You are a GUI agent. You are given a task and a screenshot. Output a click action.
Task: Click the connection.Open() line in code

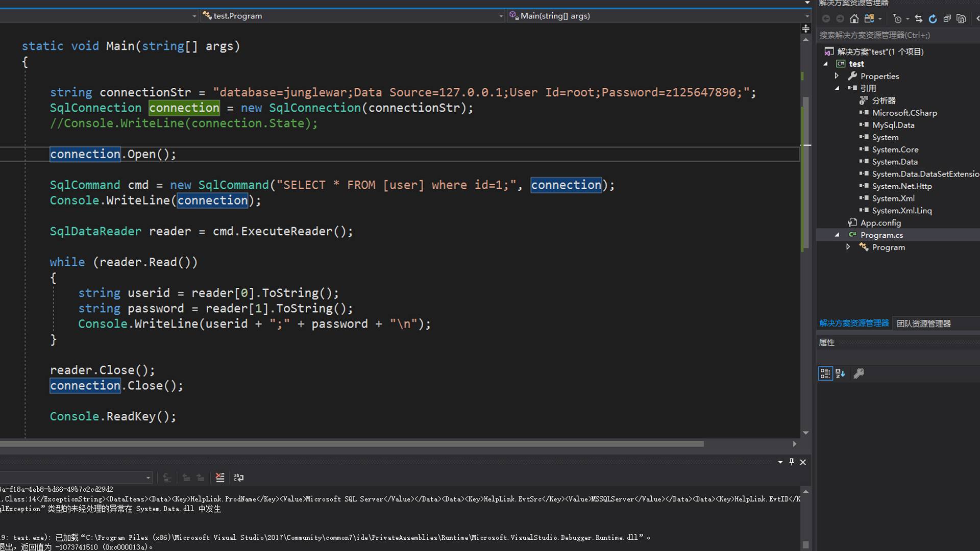pyautogui.click(x=113, y=154)
